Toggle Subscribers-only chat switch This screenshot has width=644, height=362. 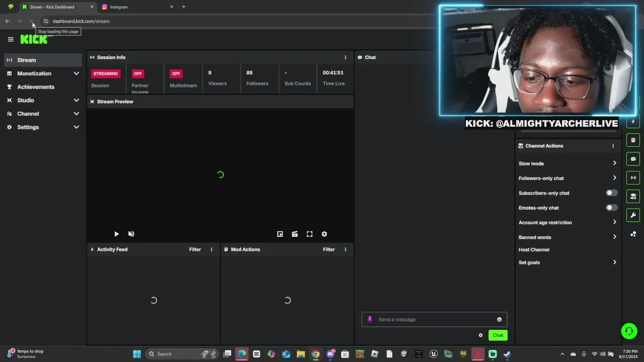coord(611,193)
